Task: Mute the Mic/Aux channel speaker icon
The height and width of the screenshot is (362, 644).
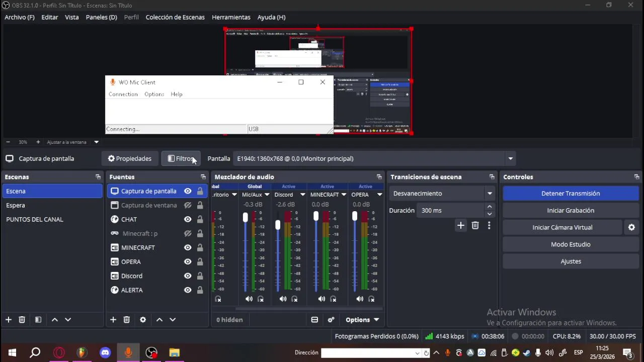Action: tap(249, 299)
